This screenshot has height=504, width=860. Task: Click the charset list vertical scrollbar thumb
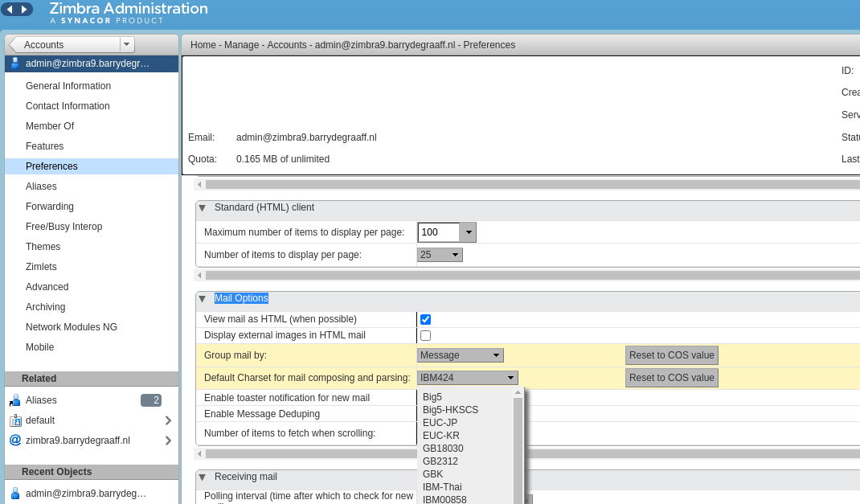[x=518, y=451]
